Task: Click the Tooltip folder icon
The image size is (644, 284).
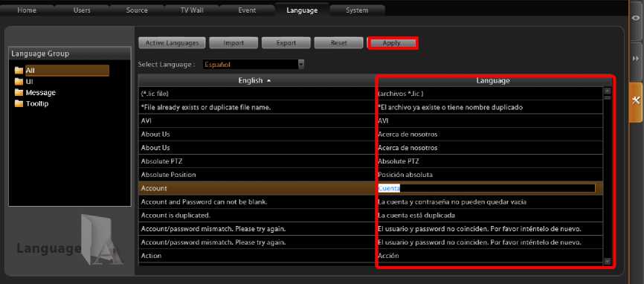Action: coord(19,104)
